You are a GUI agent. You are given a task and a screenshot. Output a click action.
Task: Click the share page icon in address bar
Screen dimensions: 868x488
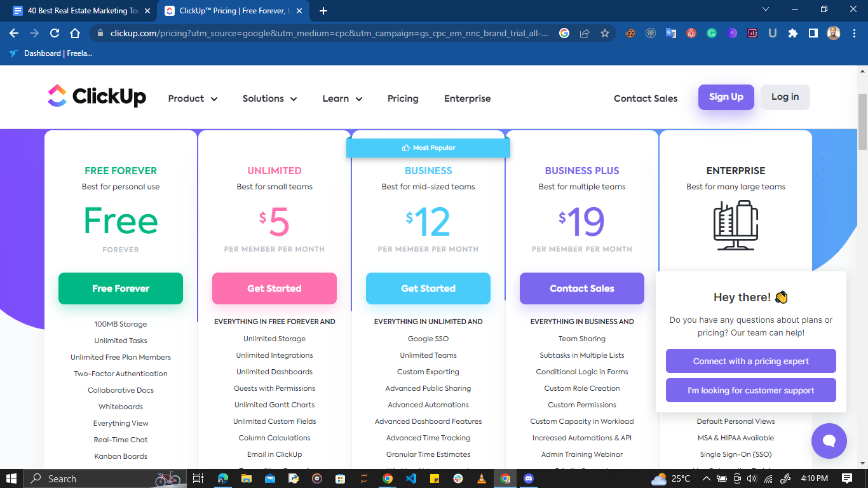coord(585,34)
